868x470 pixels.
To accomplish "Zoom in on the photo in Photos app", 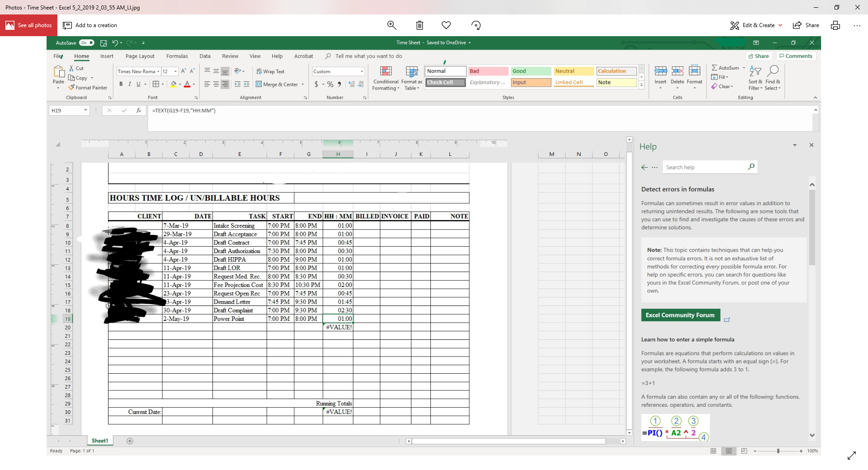I will point(392,25).
